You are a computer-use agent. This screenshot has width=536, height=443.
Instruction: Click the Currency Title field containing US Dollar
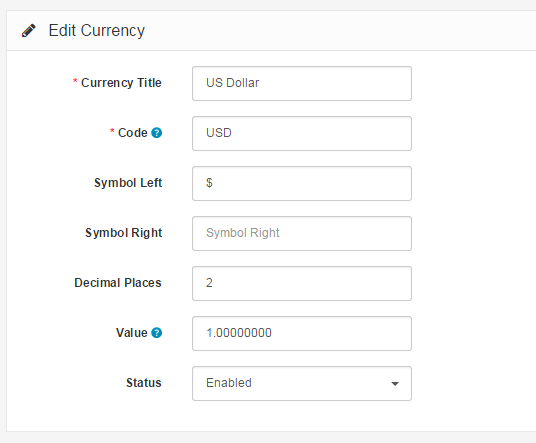(302, 83)
